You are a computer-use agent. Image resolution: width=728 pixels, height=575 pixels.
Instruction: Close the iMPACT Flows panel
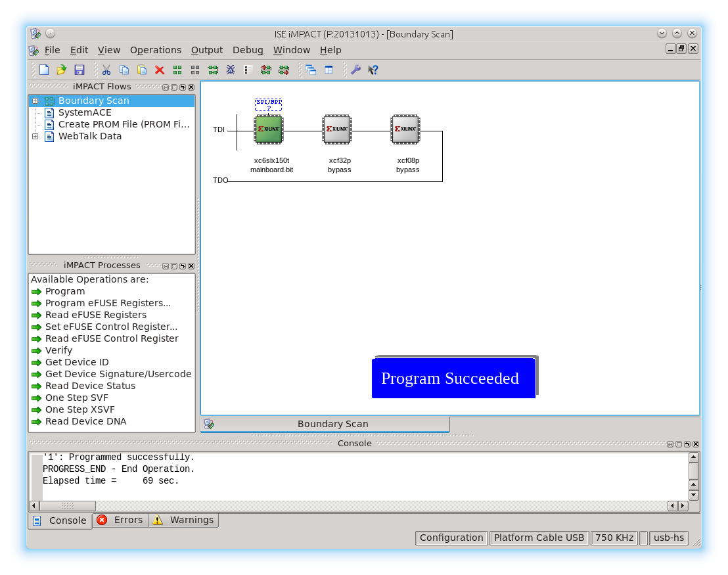tap(191, 87)
